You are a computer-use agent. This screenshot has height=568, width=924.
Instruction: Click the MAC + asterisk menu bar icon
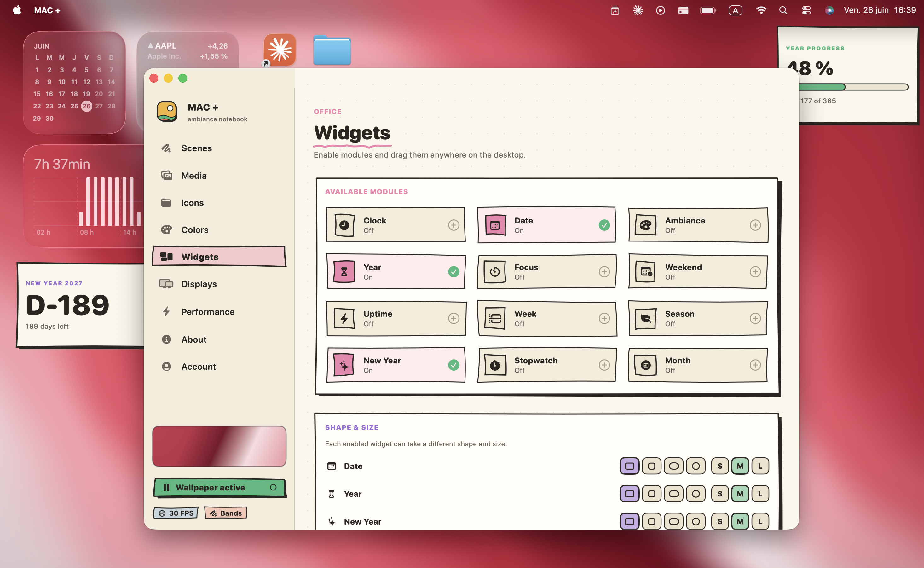coord(638,10)
